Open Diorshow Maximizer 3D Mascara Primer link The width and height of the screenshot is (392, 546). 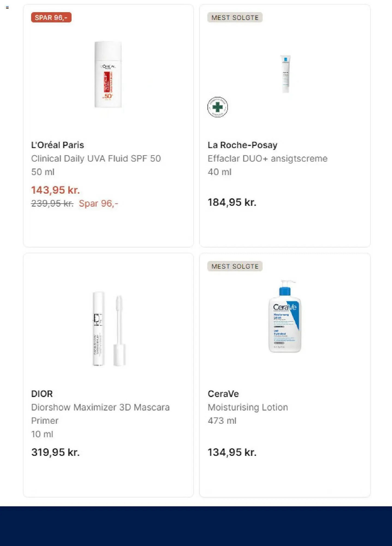coord(100,407)
